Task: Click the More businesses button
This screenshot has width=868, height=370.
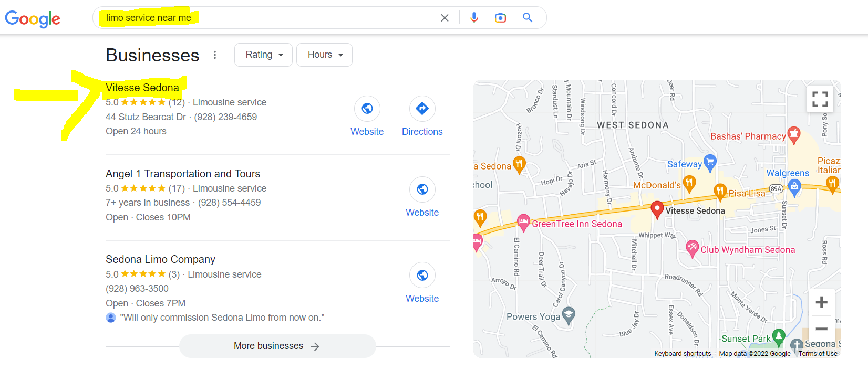Action: (x=277, y=346)
